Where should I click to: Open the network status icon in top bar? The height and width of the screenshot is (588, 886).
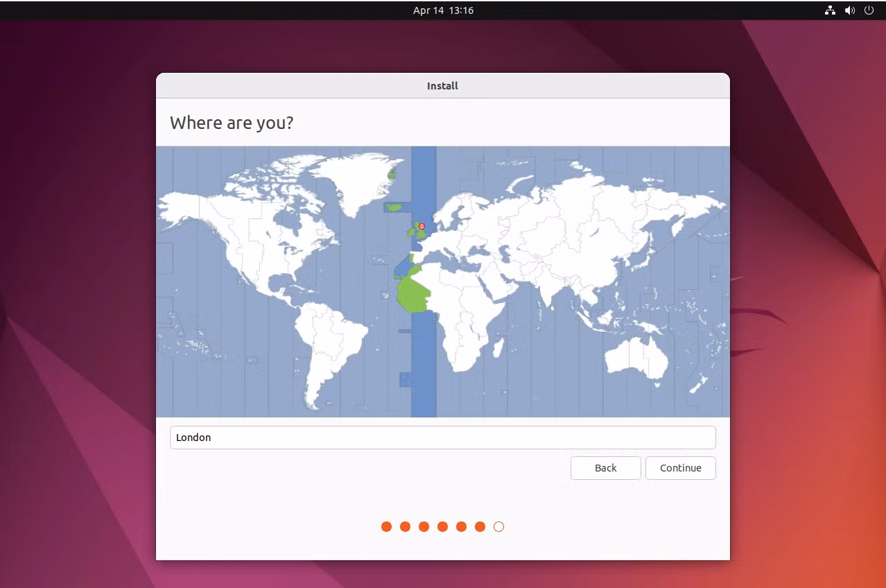[829, 10]
